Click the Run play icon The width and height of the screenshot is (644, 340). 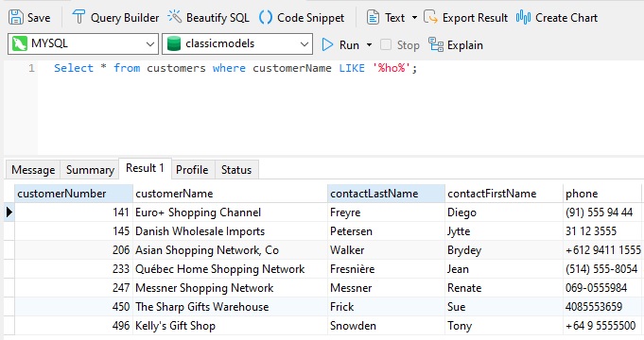(x=327, y=44)
